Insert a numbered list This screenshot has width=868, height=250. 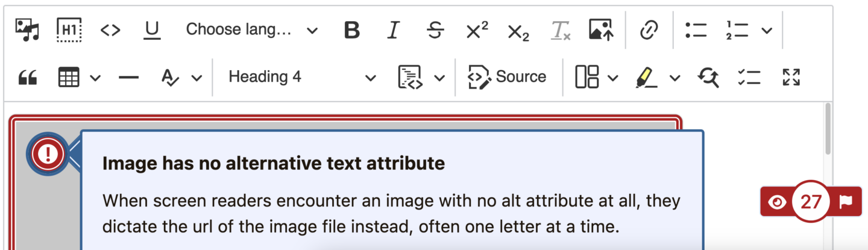pos(737,30)
